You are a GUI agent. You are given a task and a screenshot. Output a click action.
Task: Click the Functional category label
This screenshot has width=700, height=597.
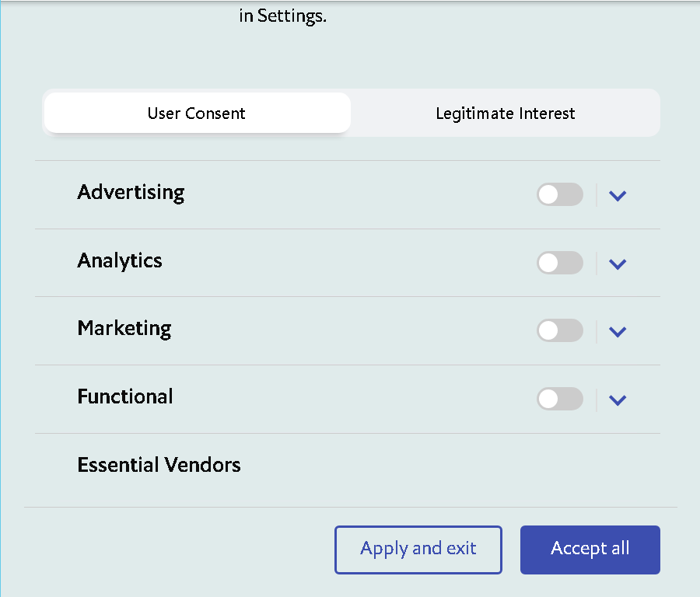125,396
